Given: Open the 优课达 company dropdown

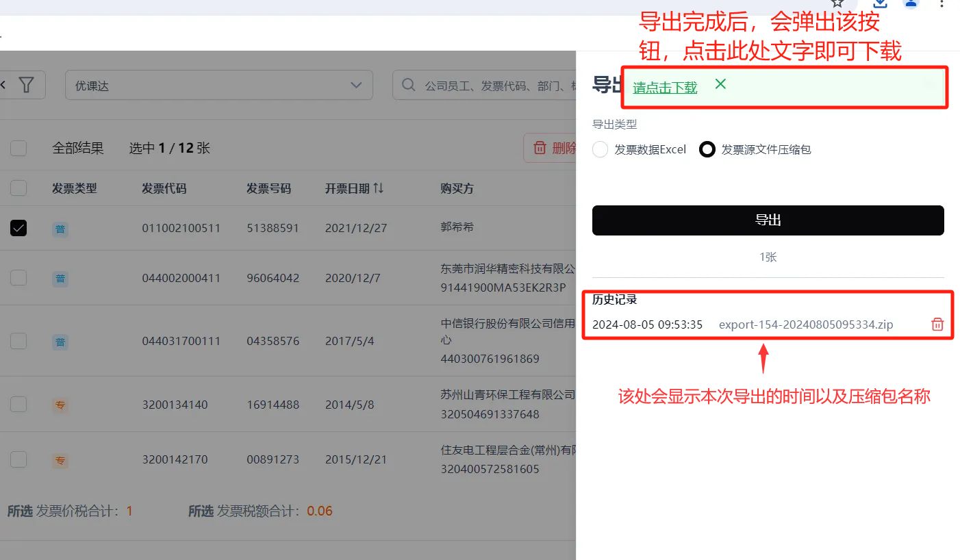Looking at the screenshot, I should click(219, 85).
